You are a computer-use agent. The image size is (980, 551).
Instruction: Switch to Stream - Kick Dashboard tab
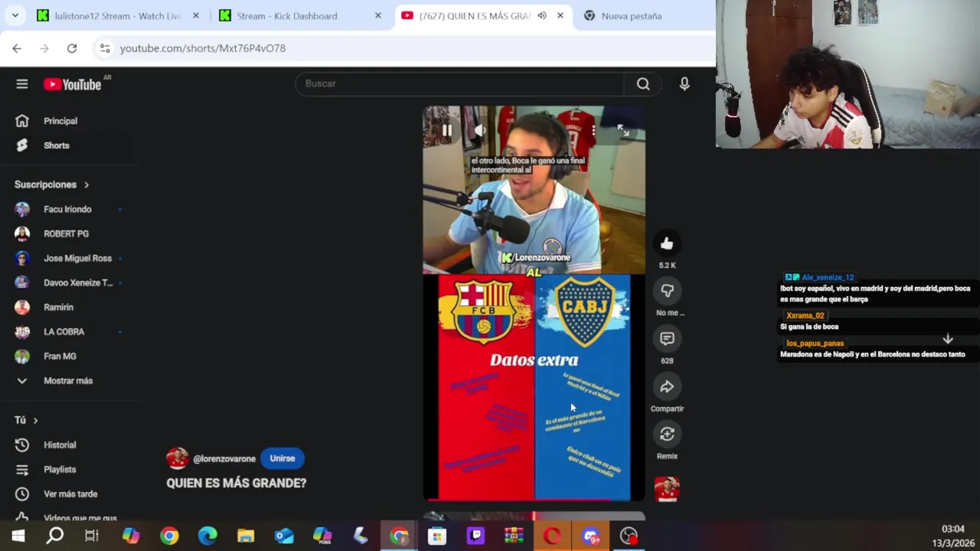(x=299, y=15)
